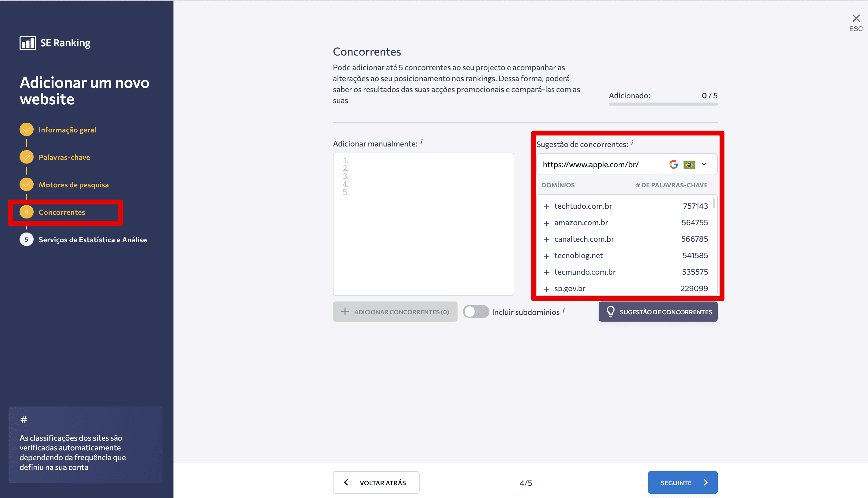Add tecnoblog.net with its plus icon
Image resolution: width=868 pixels, height=498 pixels.
tap(547, 256)
